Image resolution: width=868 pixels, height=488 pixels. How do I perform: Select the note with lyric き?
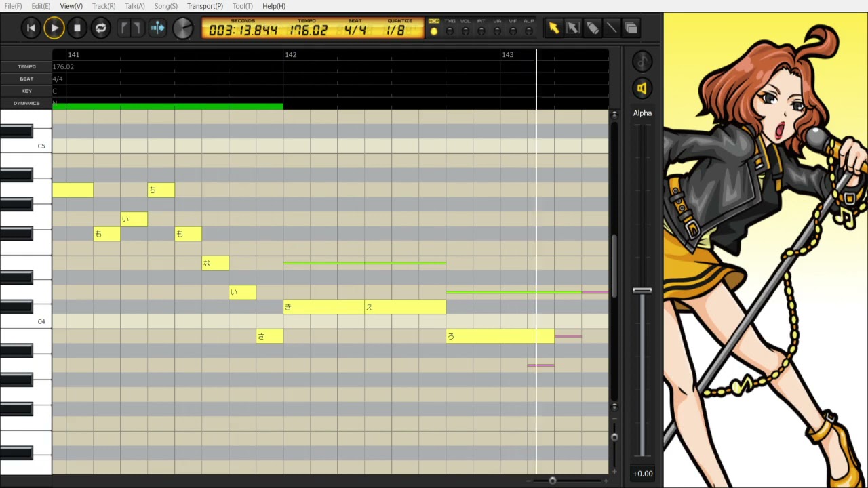point(324,307)
